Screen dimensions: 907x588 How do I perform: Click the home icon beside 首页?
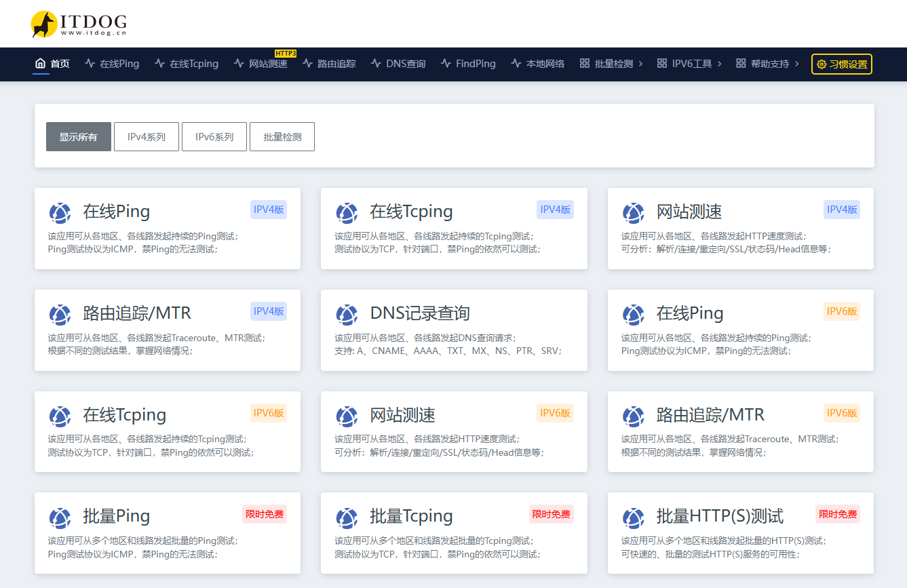coord(41,64)
